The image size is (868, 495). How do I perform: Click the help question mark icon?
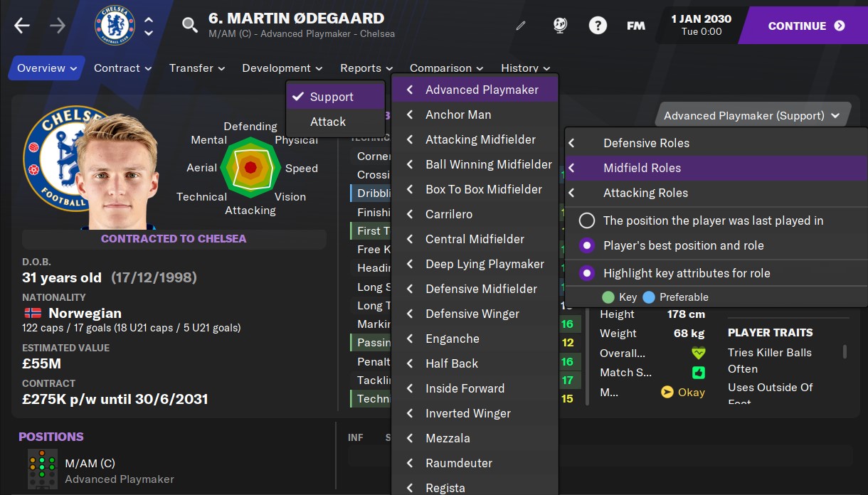[598, 25]
